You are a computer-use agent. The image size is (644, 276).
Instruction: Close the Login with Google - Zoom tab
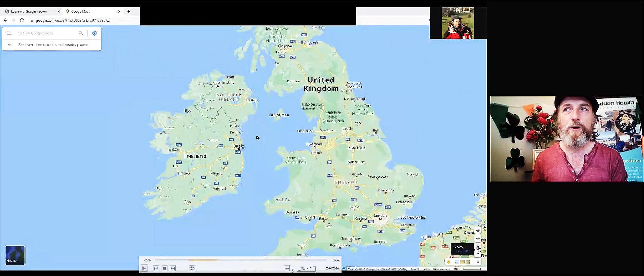59,11
